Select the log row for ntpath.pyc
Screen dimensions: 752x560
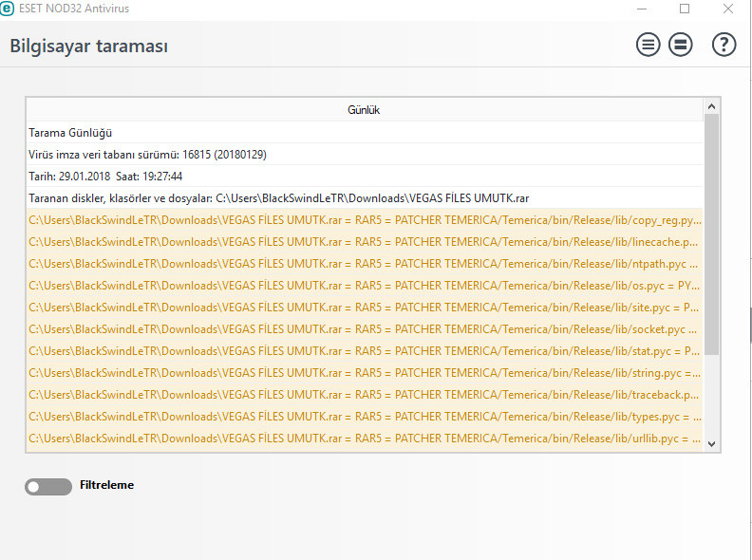(x=365, y=263)
